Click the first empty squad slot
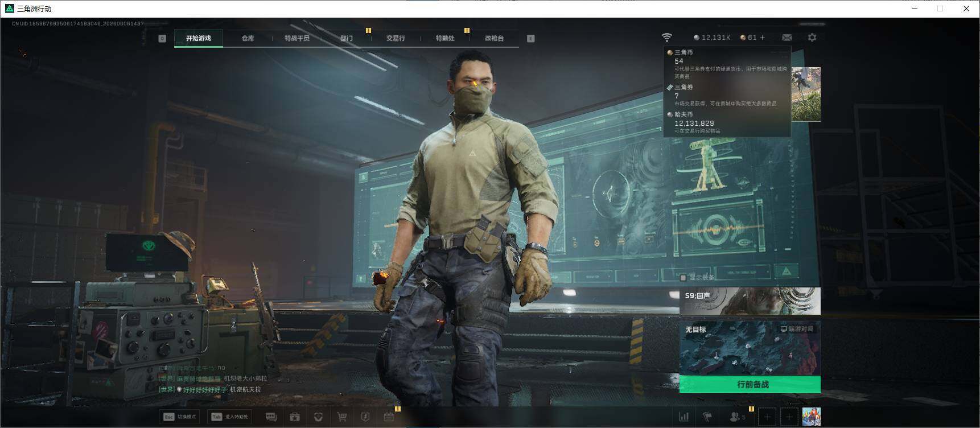 [x=767, y=417]
